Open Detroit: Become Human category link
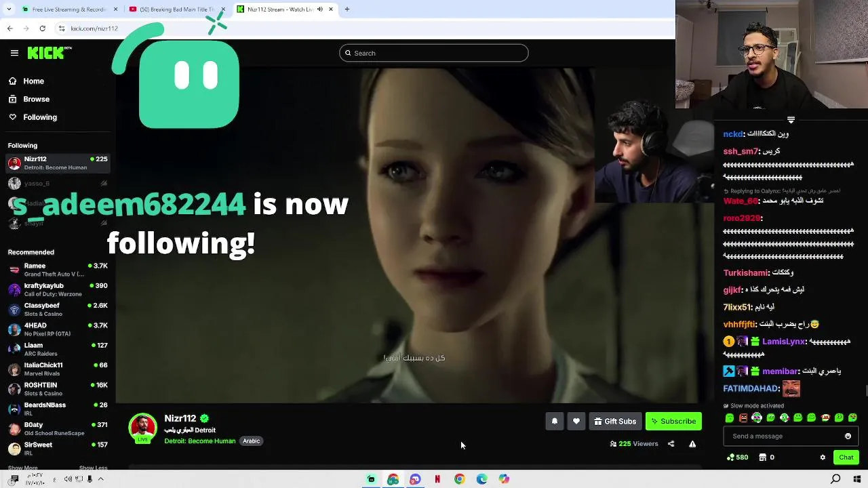 click(199, 441)
